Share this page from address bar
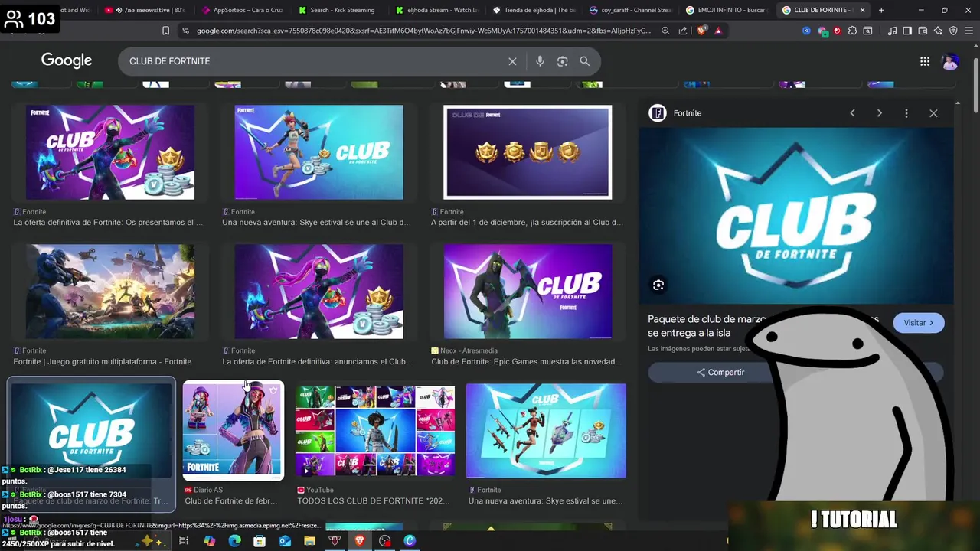980x551 pixels. 683,31
